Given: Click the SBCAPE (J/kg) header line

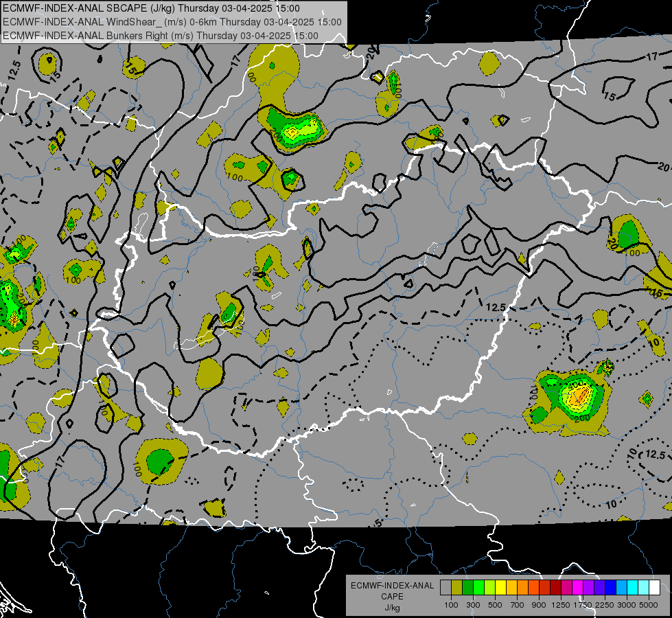Looking at the screenshot, I should click(x=151, y=8).
